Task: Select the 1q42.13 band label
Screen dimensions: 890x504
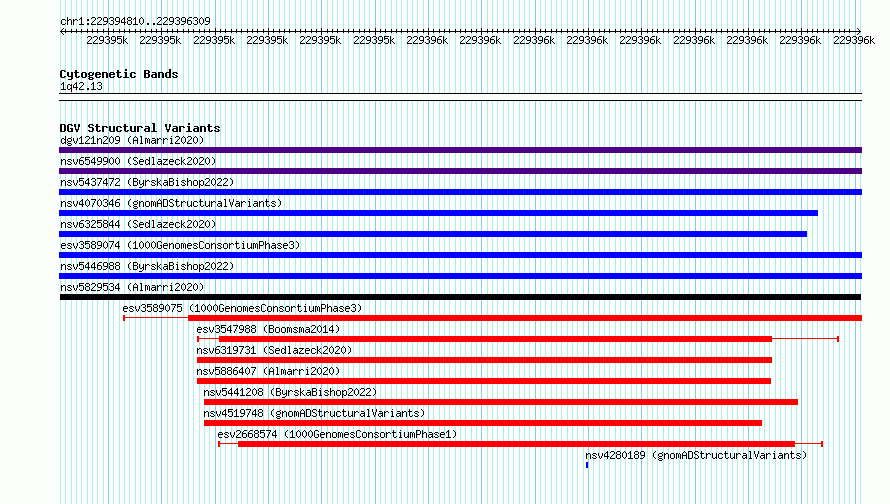Action: (81, 86)
